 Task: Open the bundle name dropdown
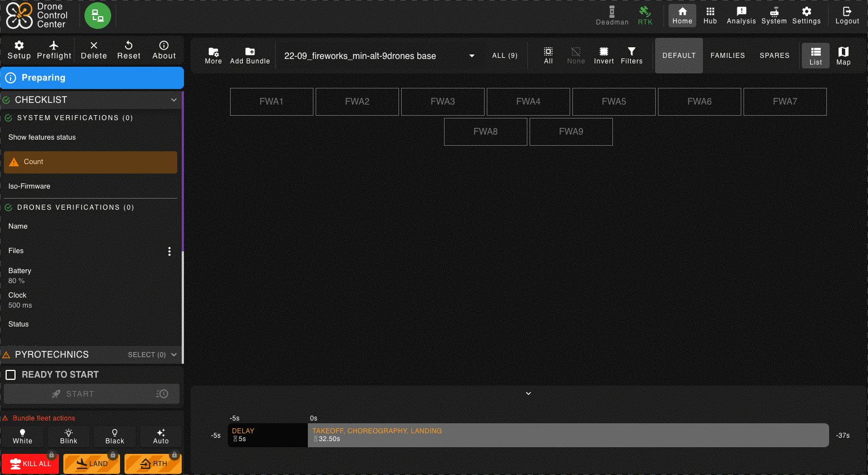click(472, 56)
